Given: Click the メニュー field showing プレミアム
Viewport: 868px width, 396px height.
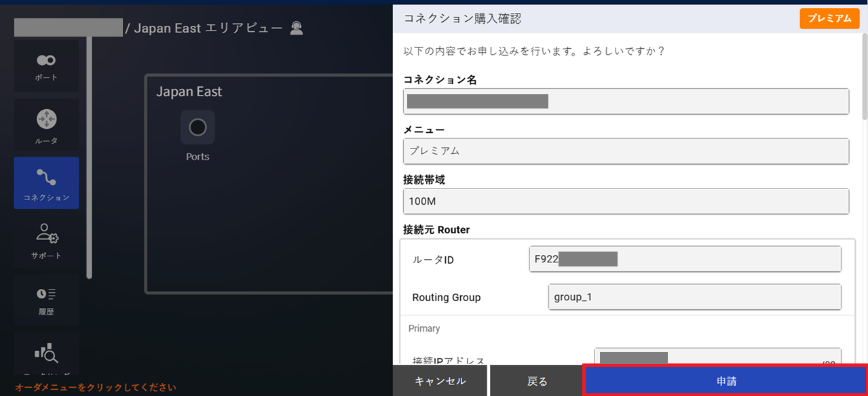Looking at the screenshot, I should [x=626, y=151].
